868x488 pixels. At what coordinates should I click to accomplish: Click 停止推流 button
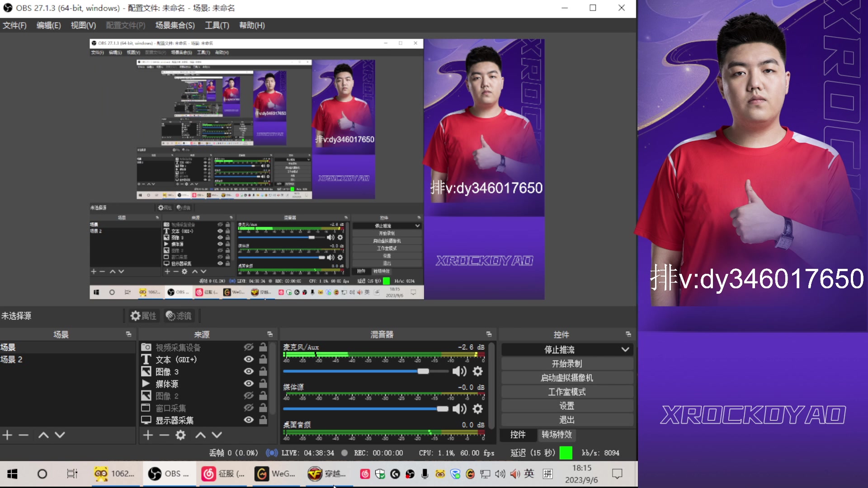[560, 349]
